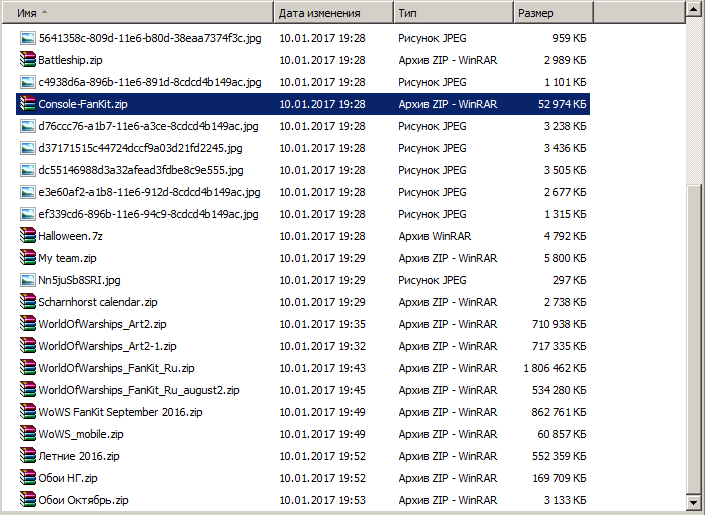The height and width of the screenshot is (515, 705).
Task: Select the file name WorldOfWarships_FanKit_Ru_august2.zip
Action: [138, 390]
